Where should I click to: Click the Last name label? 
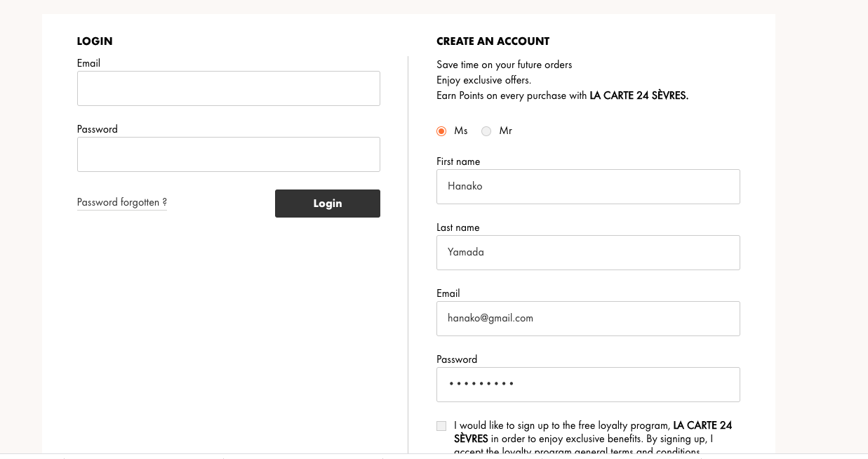click(458, 227)
